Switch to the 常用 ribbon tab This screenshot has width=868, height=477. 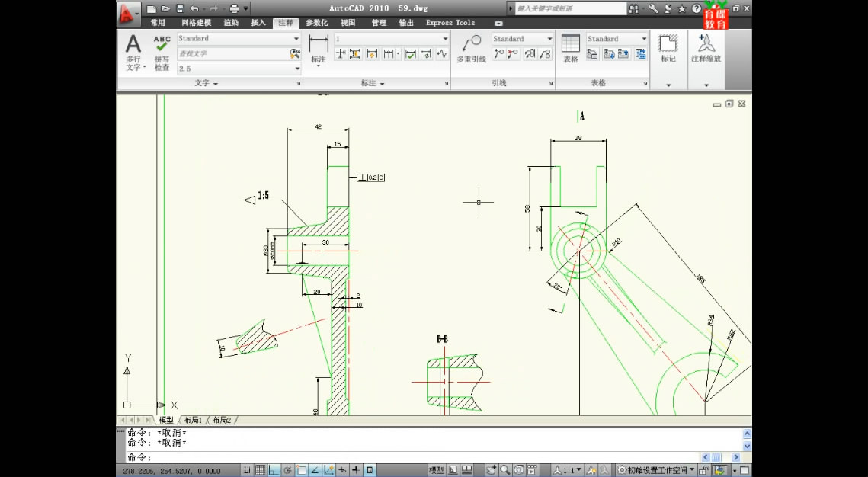point(158,23)
